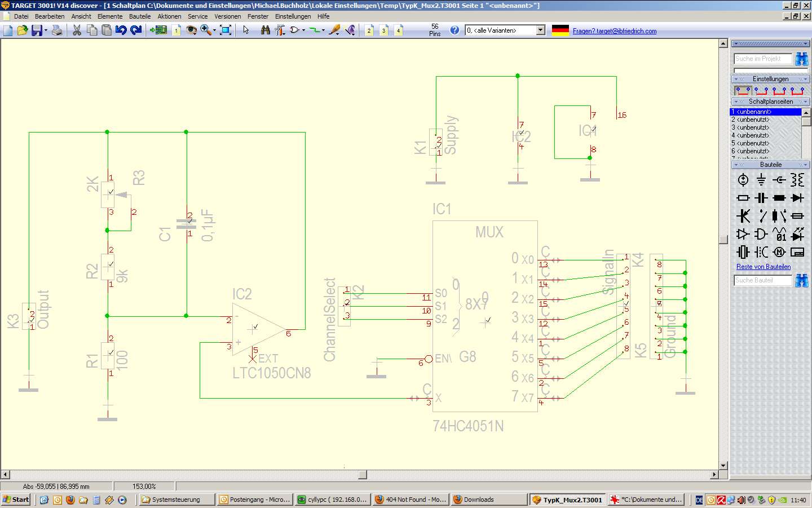Collapse the Einstellungen panel header
The height and width of the screenshot is (508, 812).
coord(771,79)
